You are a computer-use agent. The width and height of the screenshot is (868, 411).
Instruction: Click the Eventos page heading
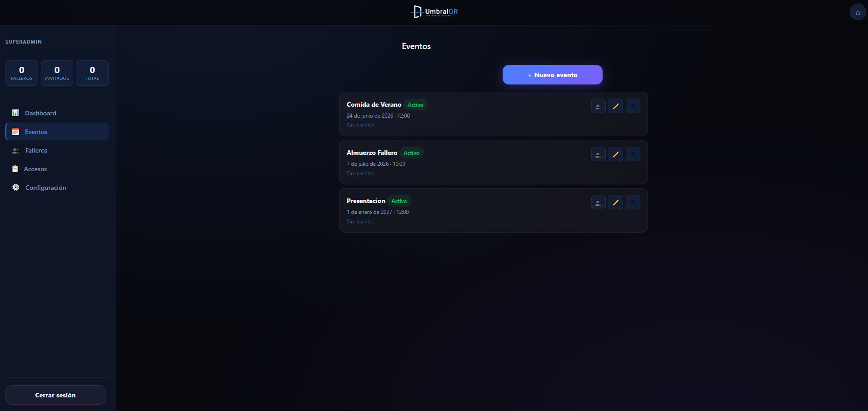pyautogui.click(x=416, y=46)
